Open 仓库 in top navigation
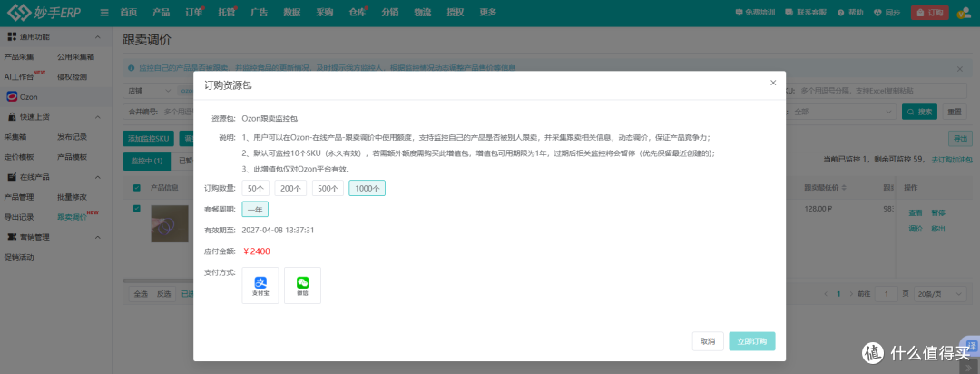This screenshot has height=374, width=980. click(358, 13)
